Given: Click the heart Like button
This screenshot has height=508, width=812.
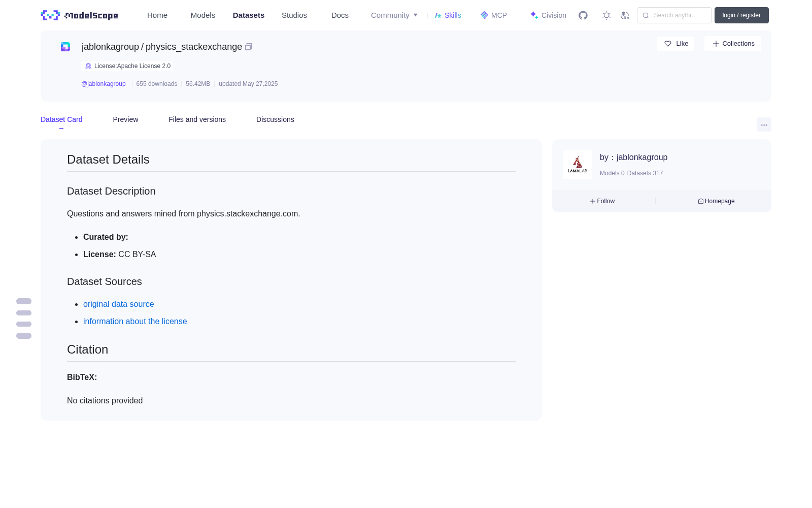Looking at the screenshot, I should [675, 44].
